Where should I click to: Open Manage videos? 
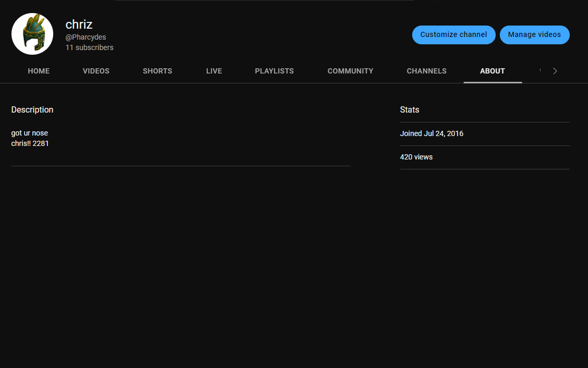[x=534, y=35]
